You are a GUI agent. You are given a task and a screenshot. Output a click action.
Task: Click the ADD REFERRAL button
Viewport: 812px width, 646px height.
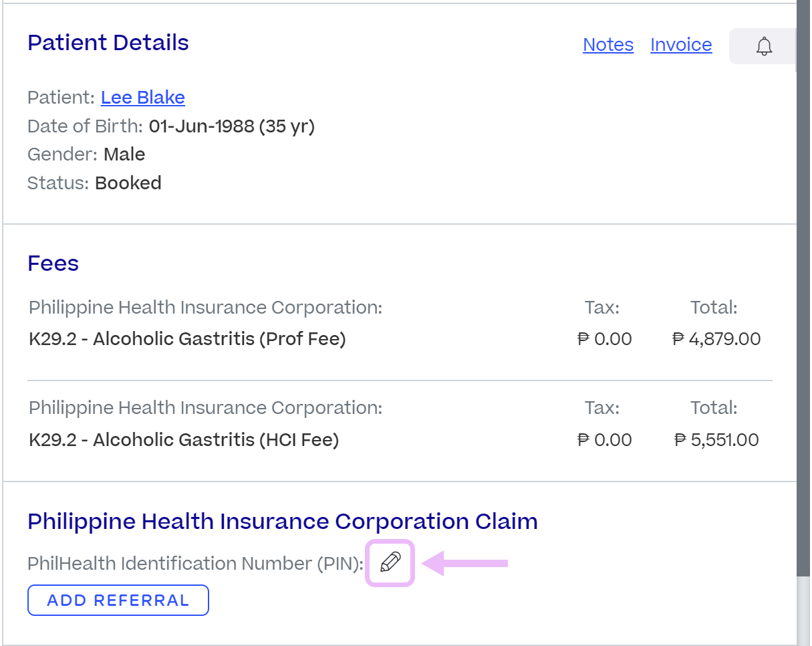(118, 600)
